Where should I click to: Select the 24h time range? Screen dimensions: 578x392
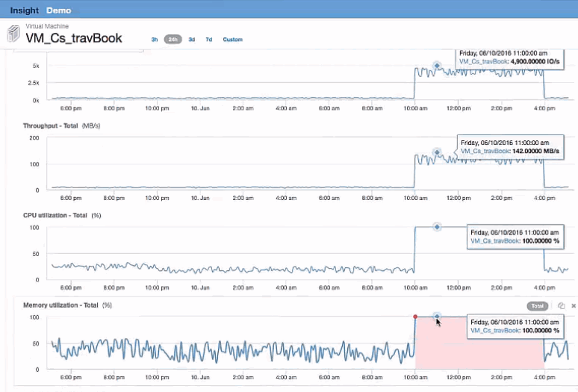(173, 40)
